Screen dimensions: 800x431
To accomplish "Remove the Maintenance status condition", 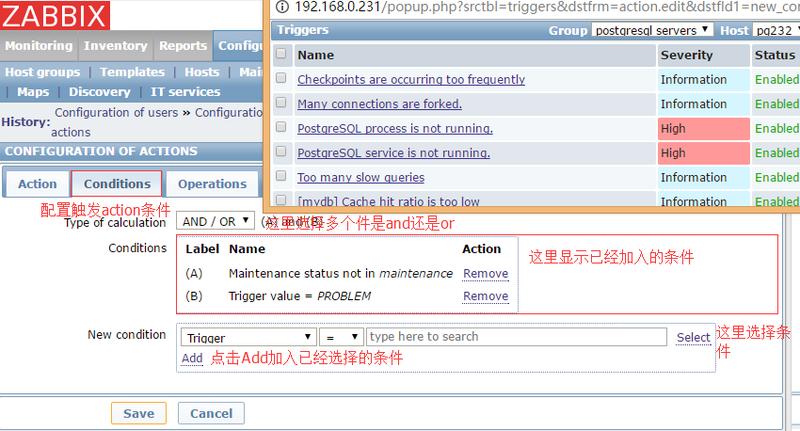I will point(485,274).
